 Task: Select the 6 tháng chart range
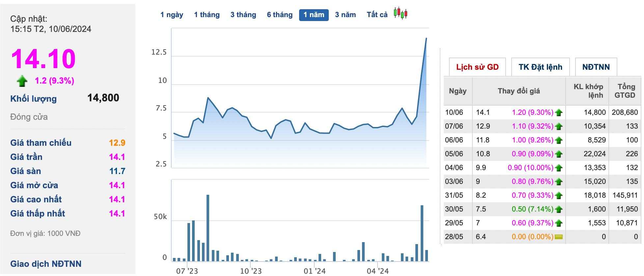tap(280, 15)
